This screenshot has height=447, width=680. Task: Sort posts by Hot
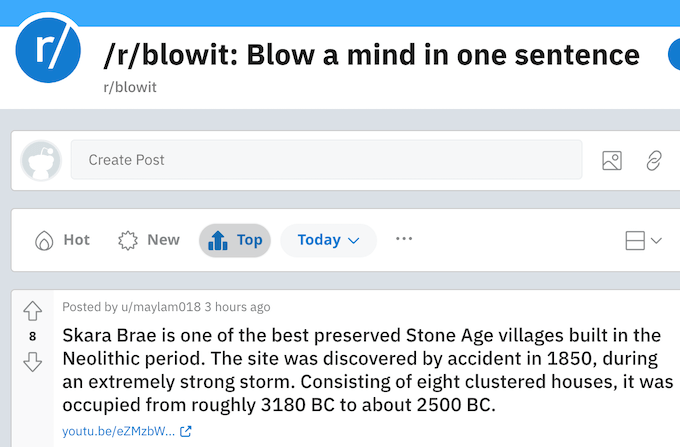pyautogui.click(x=63, y=240)
